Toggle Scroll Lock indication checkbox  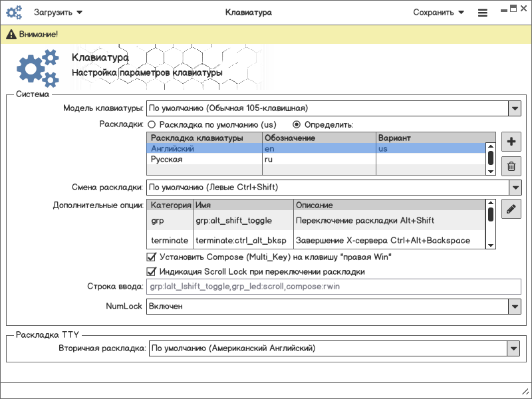tap(150, 271)
